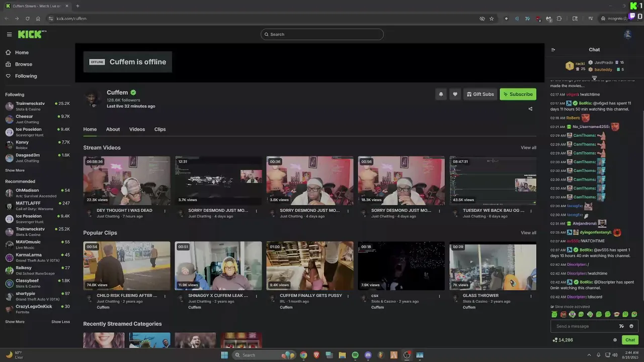Click the taskbar Search box
This screenshot has width=644, height=362.
click(264, 355)
